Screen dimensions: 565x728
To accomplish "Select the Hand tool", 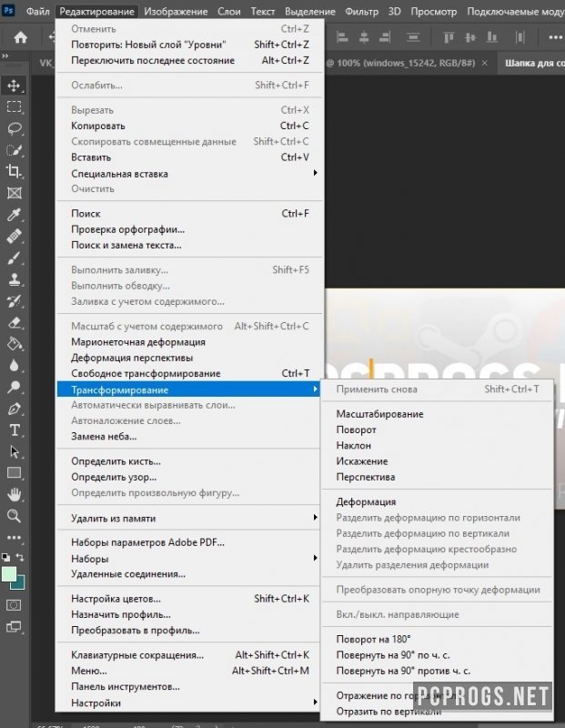I will pyautogui.click(x=14, y=494).
